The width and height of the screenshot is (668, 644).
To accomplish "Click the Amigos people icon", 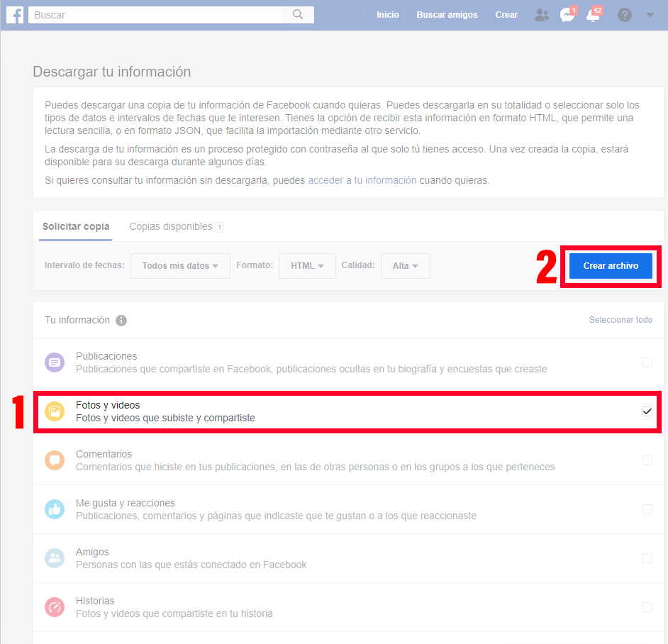I will (55, 558).
